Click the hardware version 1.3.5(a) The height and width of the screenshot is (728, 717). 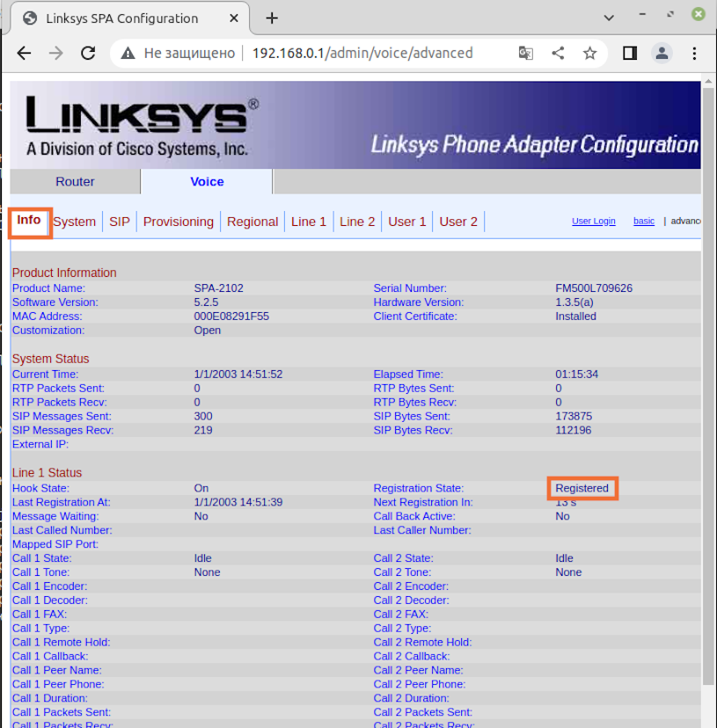click(x=574, y=302)
